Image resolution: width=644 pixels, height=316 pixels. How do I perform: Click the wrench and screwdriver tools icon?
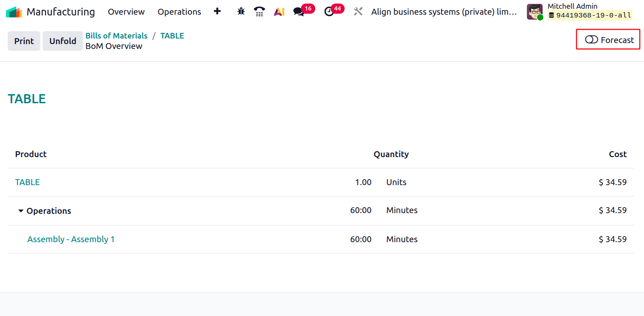point(358,12)
